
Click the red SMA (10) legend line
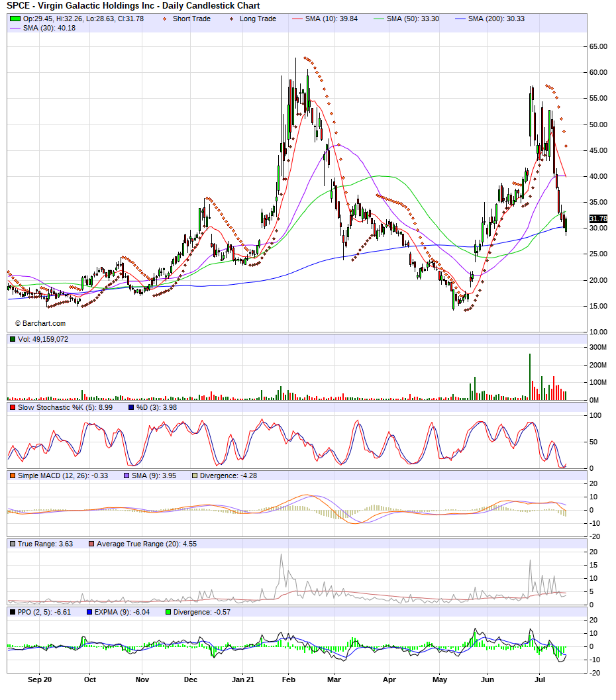(297, 19)
